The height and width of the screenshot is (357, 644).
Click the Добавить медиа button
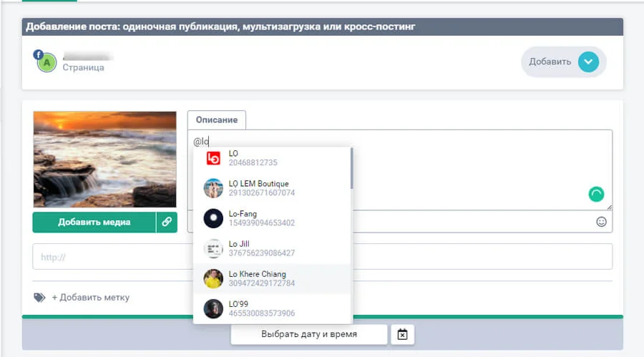tap(94, 222)
